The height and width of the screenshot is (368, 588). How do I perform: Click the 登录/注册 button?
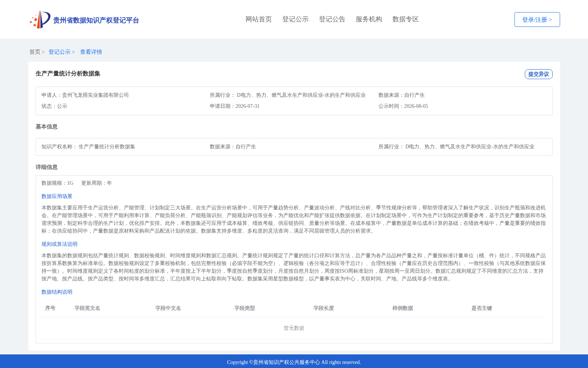(537, 20)
